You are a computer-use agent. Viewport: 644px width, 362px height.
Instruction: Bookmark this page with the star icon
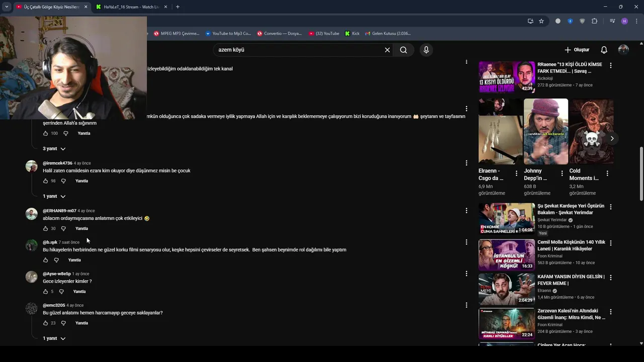(541, 21)
